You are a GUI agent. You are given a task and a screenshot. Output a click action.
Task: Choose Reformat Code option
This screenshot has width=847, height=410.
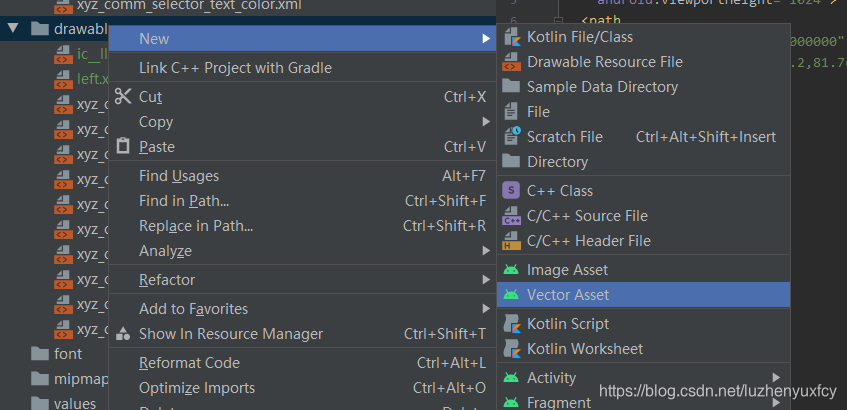189,363
